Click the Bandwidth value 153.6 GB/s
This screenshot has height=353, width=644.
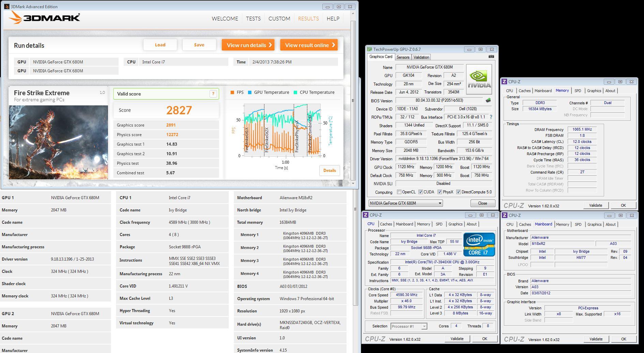[475, 150]
